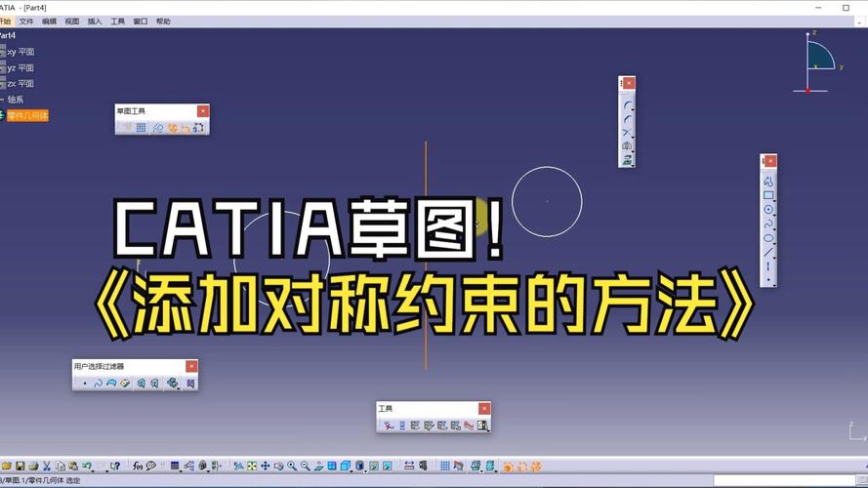Click the Open file folder icon
Image resolution: width=868 pixels, height=488 pixels.
coord(7,466)
